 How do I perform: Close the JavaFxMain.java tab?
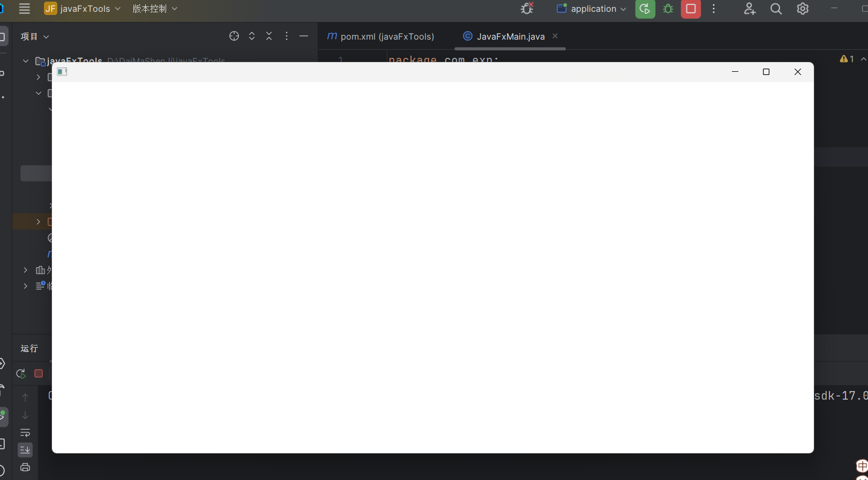tap(555, 36)
